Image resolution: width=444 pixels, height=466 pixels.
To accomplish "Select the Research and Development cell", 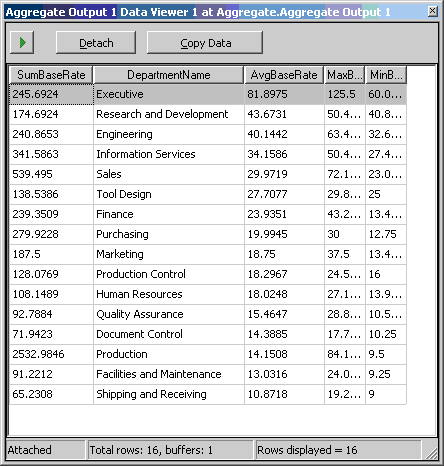I will tap(169, 114).
